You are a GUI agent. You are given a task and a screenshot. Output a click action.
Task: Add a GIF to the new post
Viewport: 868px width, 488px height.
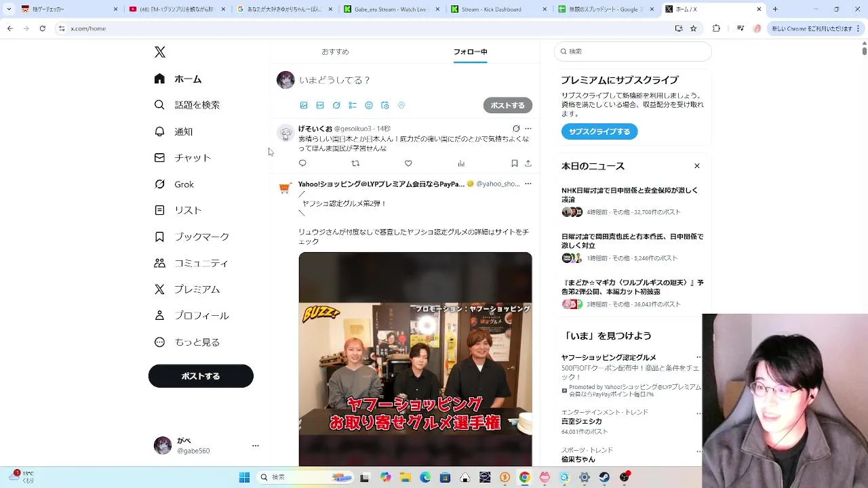pyautogui.click(x=320, y=106)
